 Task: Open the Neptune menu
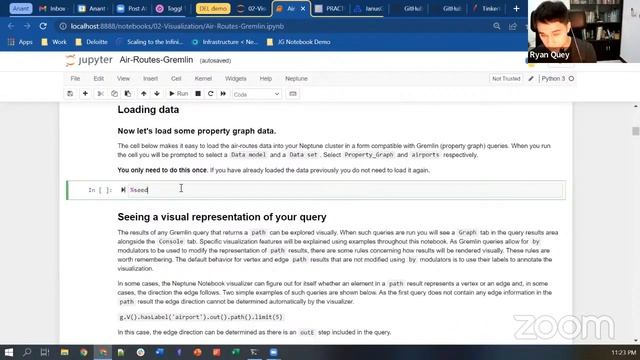296,78
